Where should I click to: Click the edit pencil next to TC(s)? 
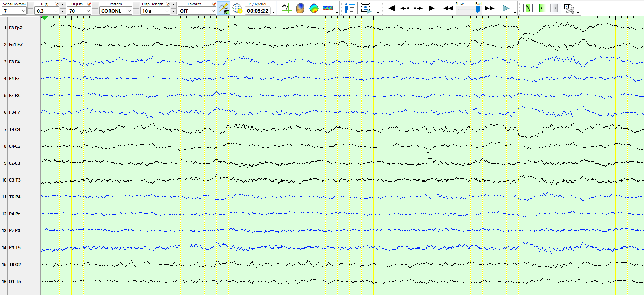57,4
